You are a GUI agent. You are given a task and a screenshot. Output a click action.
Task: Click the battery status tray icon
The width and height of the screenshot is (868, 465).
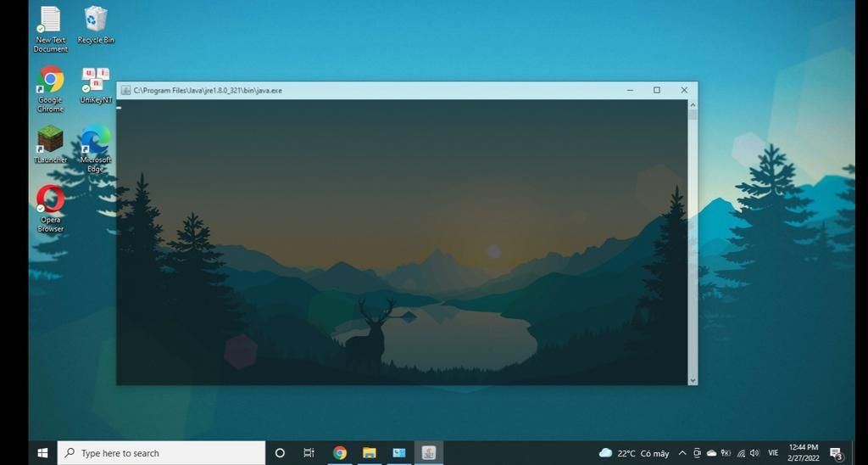(726, 453)
